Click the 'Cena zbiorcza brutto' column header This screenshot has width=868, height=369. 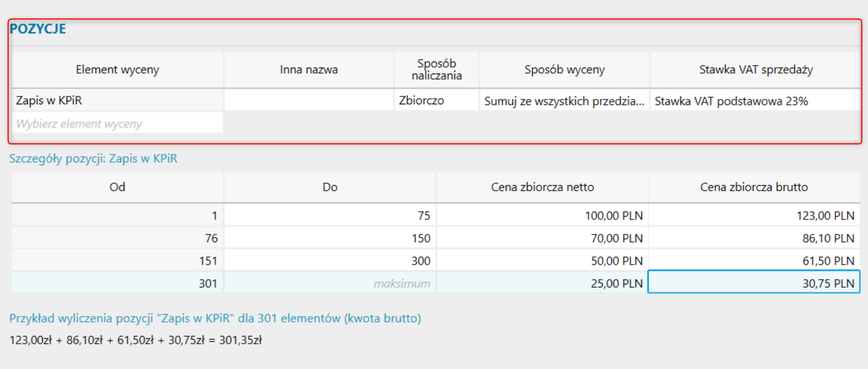pos(754,187)
